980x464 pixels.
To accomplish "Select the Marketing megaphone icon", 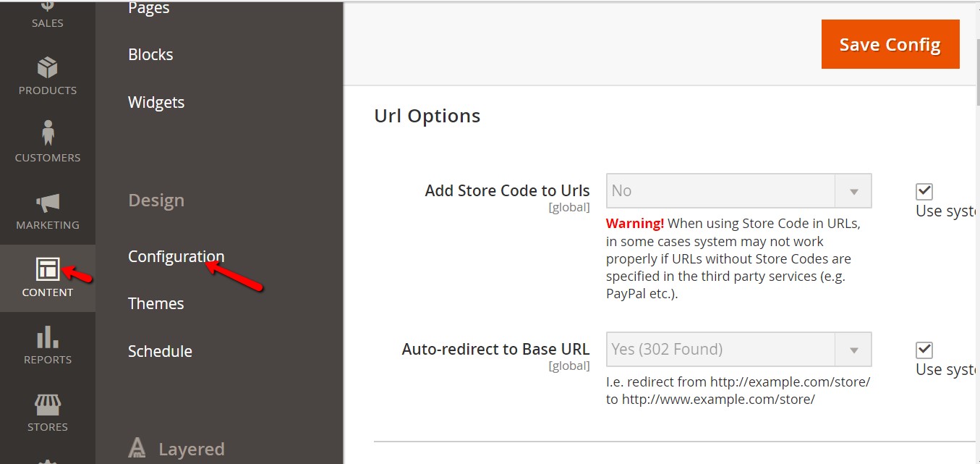I will (x=48, y=203).
